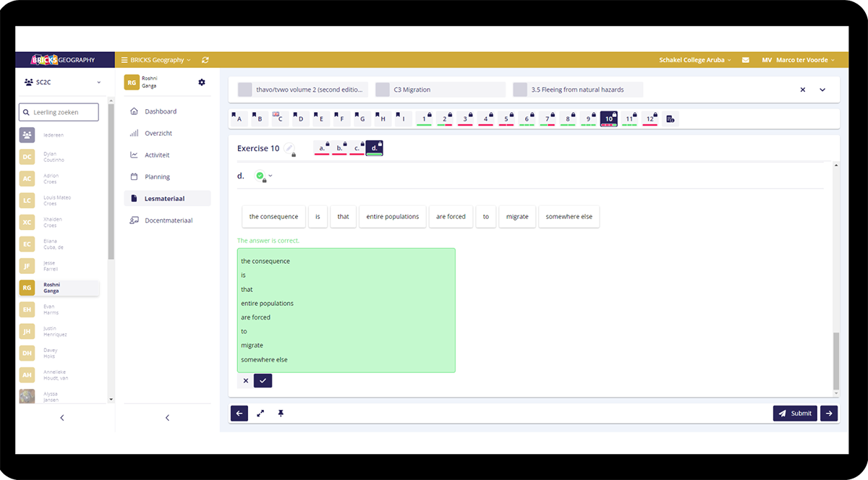Viewport: 868px width, 480px height.
Task: Click the mail envelope icon
Action: (x=746, y=60)
